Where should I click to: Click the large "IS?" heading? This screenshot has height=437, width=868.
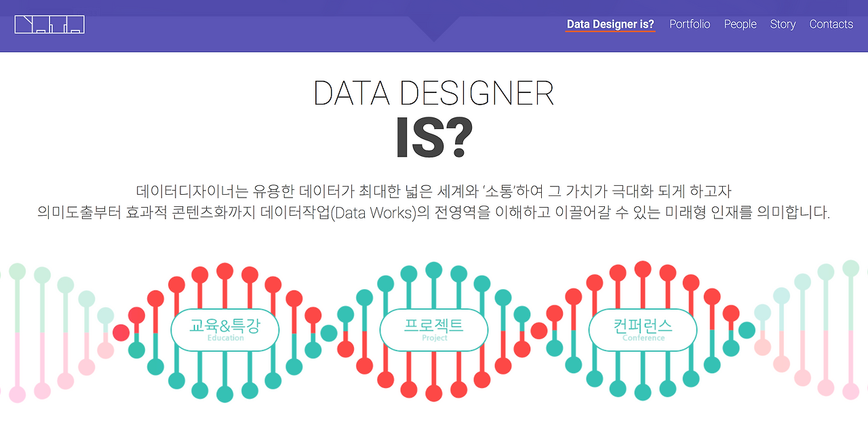point(433,136)
